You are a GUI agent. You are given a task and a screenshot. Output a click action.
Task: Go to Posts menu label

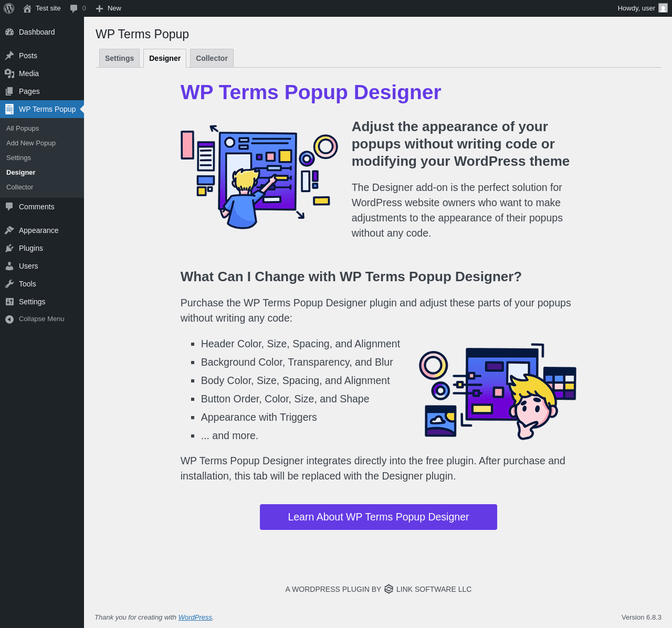(x=28, y=56)
